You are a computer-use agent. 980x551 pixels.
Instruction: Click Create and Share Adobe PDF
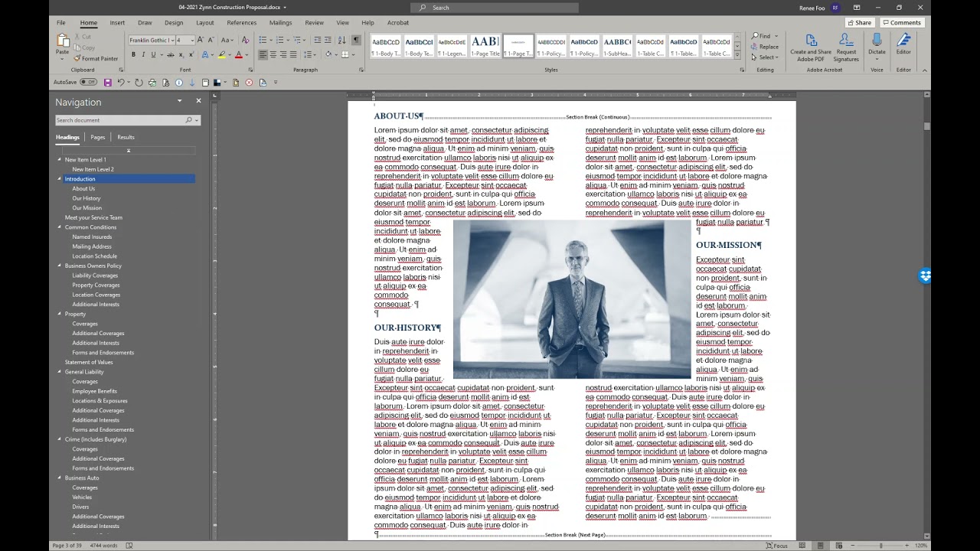point(811,46)
